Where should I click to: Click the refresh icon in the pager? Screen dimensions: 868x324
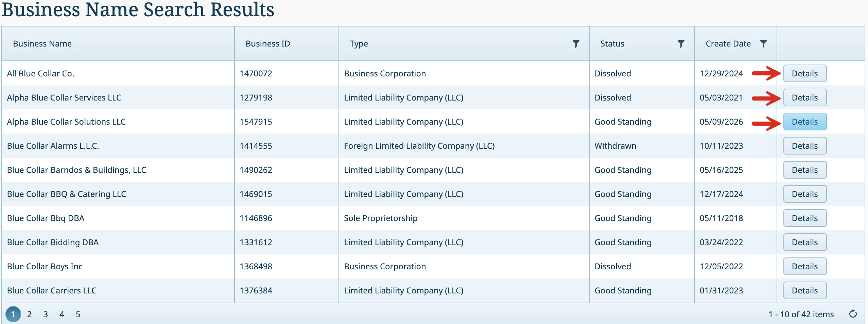point(853,314)
